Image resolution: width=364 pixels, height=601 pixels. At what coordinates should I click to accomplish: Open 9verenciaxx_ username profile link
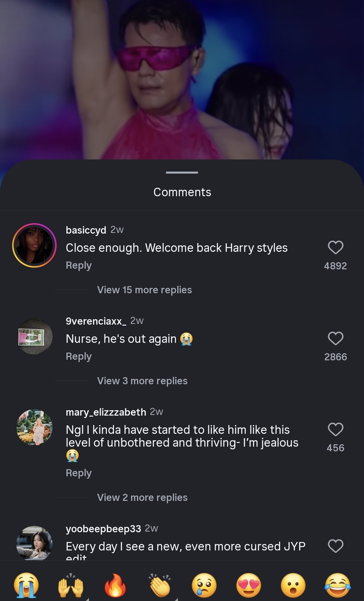click(96, 321)
